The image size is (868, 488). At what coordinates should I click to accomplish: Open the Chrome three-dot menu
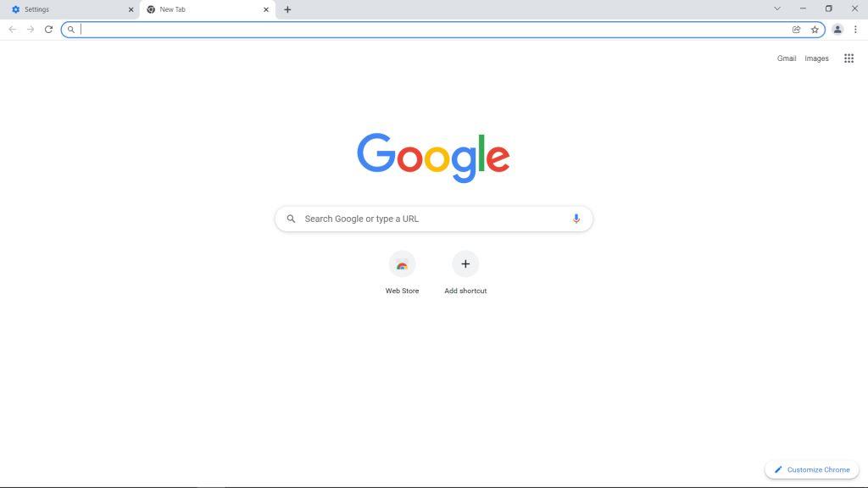pyautogui.click(x=855, y=30)
